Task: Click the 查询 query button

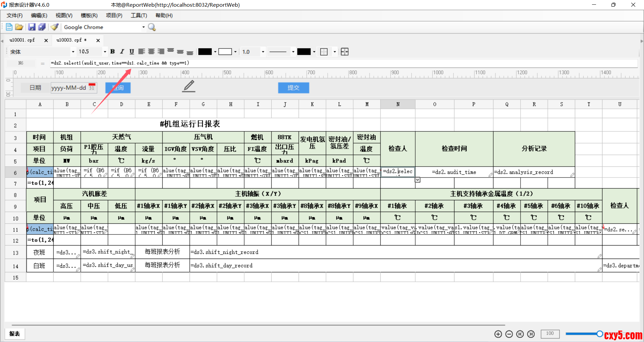Action: point(118,88)
